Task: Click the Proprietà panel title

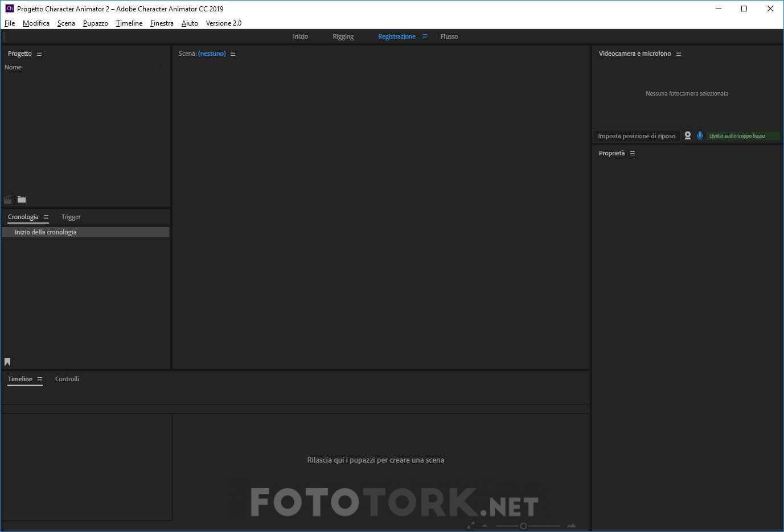Action: (x=611, y=153)
